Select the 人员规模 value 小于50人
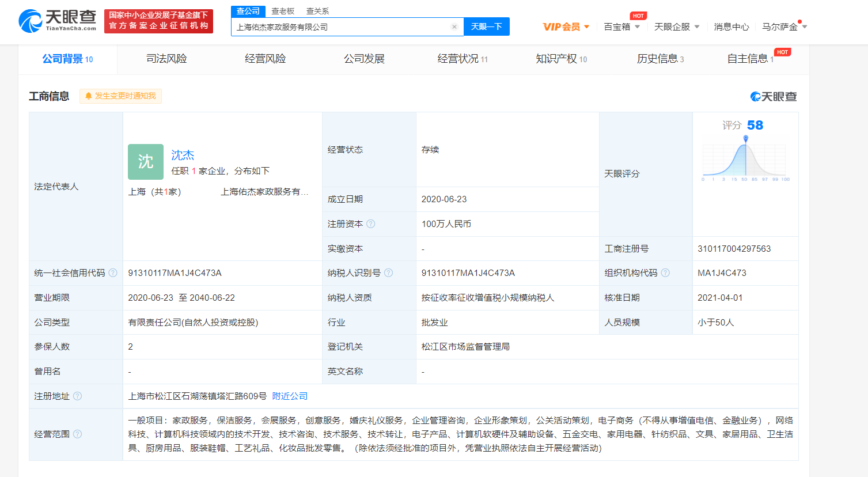868x477 pixels. pyautogui.click(x=716, y=323)
